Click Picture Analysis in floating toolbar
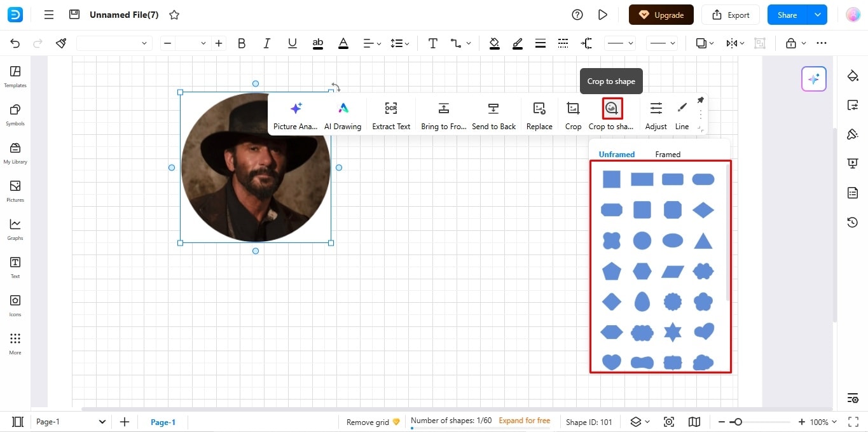This screenshot has width=868, height=432. pyautogui.click(x=295, y=115)
